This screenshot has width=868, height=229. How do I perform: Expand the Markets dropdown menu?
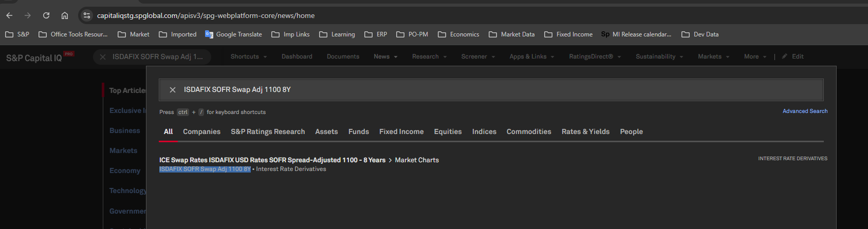(x=714, y=56)
